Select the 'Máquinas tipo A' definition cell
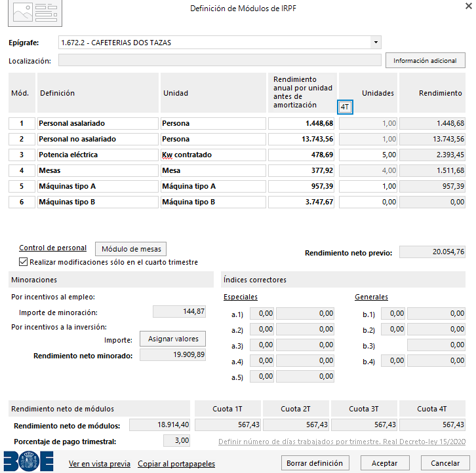 98,186
